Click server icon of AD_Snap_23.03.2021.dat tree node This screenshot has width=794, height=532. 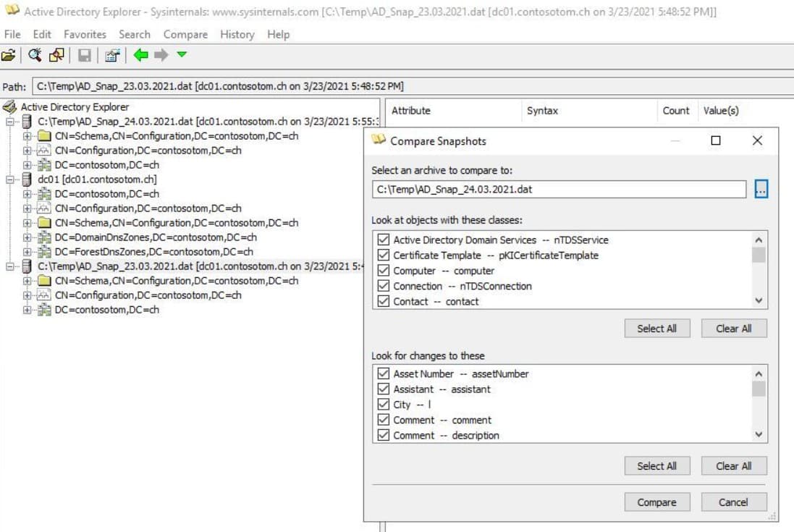click(x=27, y=266)
